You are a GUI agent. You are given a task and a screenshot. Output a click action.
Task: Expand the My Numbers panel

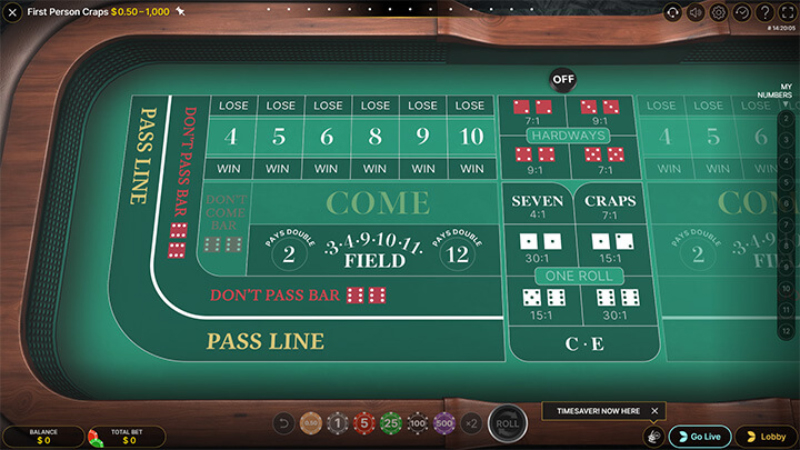click(788, 104)
